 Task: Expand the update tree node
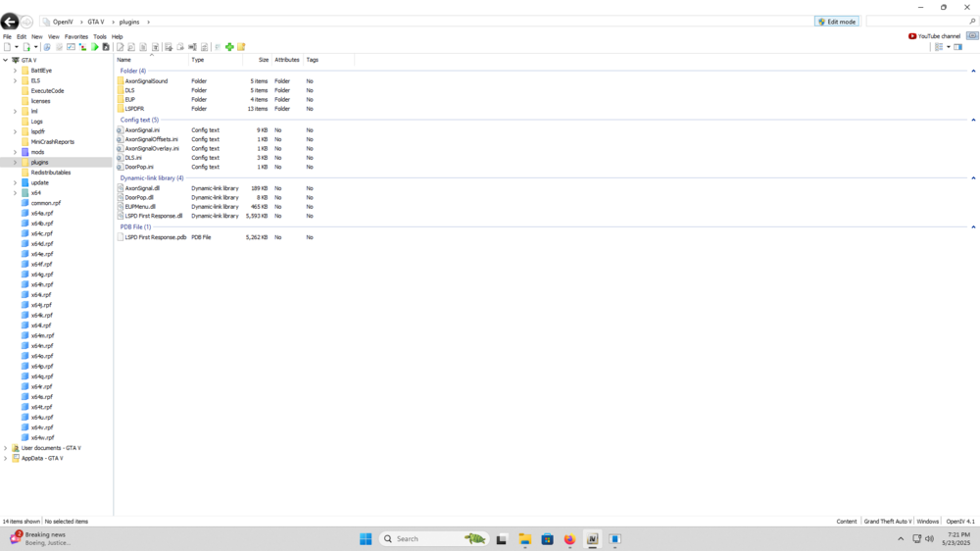pyautogui.click(x=15, y=182)
